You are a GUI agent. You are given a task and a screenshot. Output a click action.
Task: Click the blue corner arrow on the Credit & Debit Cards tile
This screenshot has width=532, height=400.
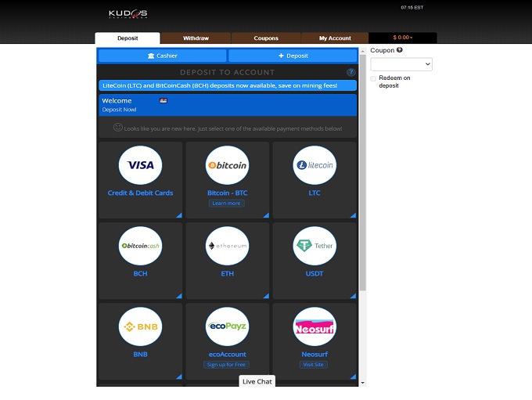[179, 215]
